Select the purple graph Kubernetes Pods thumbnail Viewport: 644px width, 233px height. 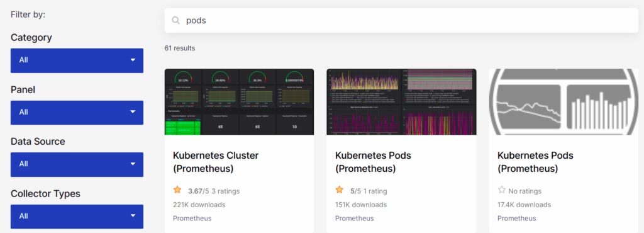401,101
